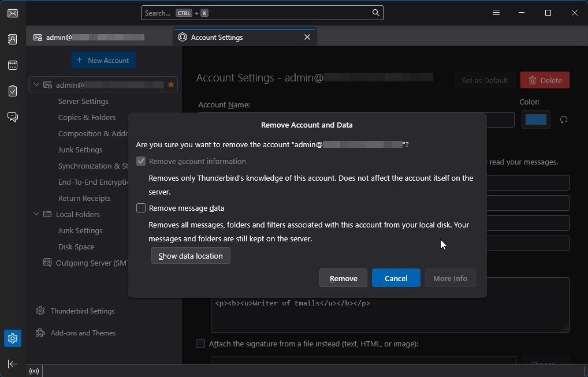Click Show data location
This screenshot has height=377, width=588.
pyautogui.click(x=191, y=256)
